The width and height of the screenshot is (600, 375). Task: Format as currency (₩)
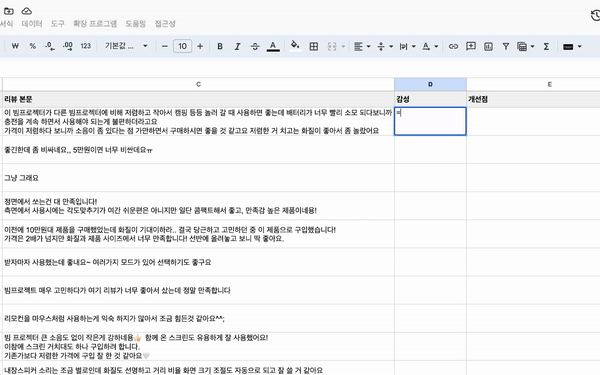(x=15, y=46)
